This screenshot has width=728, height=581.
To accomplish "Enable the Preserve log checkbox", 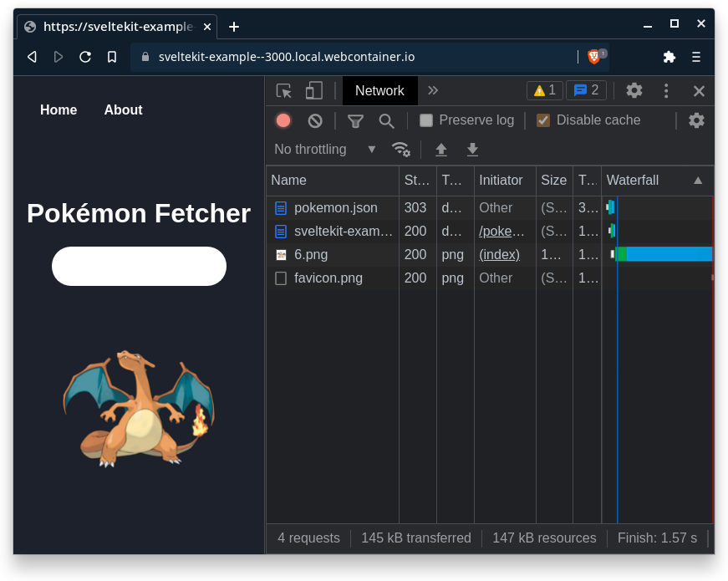I will tap(425, 120).
